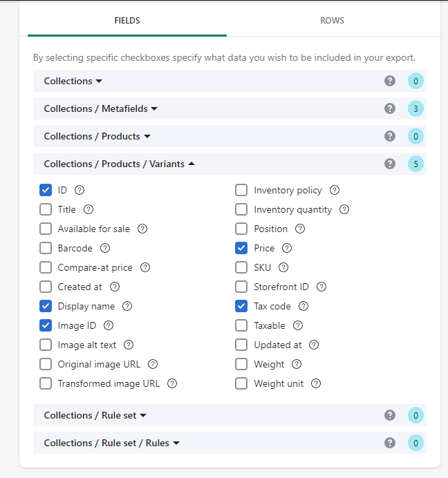This screenshot has height=478, width=448.
Task: Click help icon next to Inventory policy
Action: pyautogui.click(x=335, y=190)
